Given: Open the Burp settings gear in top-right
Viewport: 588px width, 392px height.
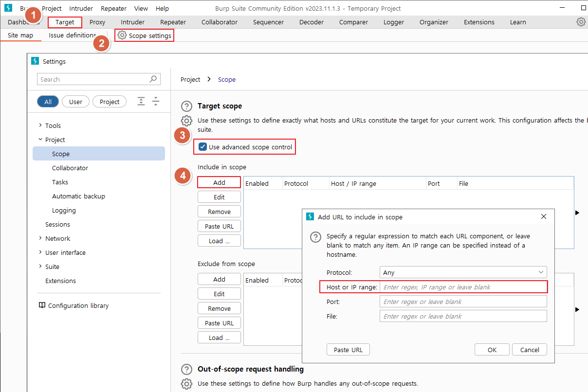Looking at the screenshot, I should pyautogui.click(x=581, y=22).
